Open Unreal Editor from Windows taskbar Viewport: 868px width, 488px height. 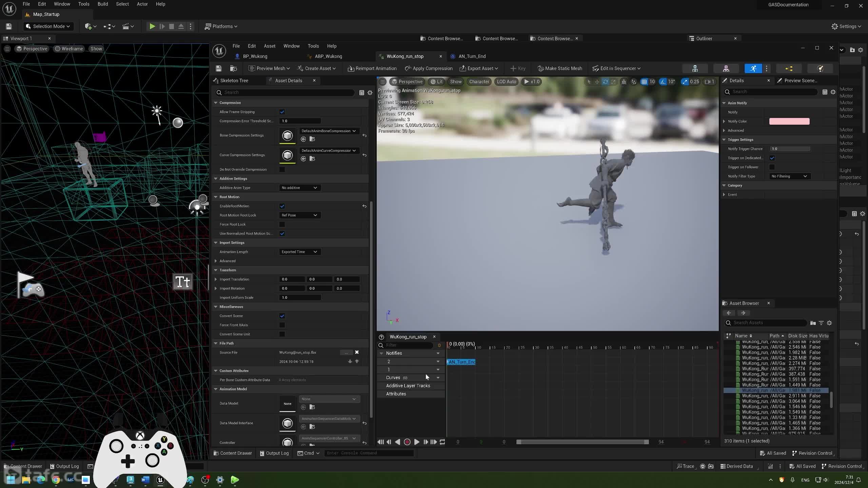[x=160, y=480]
